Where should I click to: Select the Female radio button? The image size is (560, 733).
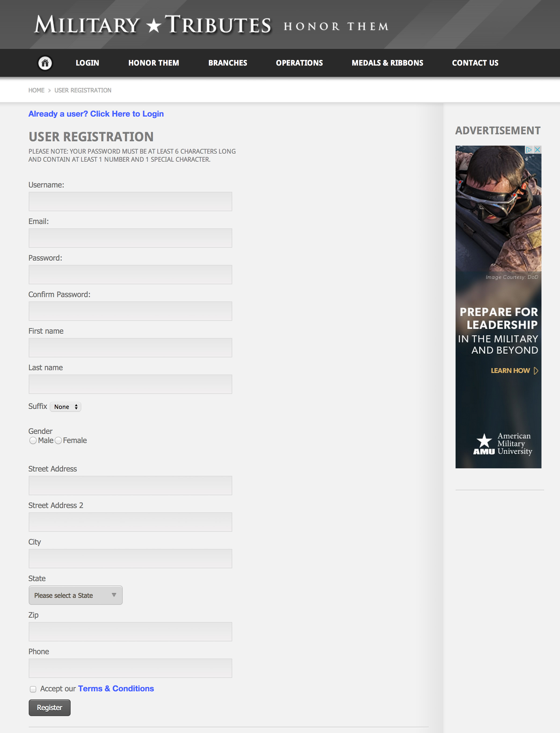(58, 441)
